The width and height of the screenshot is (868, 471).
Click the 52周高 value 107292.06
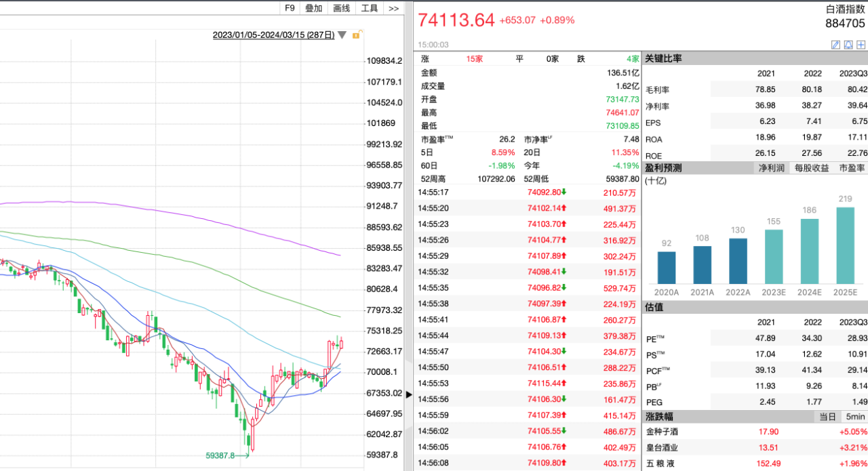(496, 179)
